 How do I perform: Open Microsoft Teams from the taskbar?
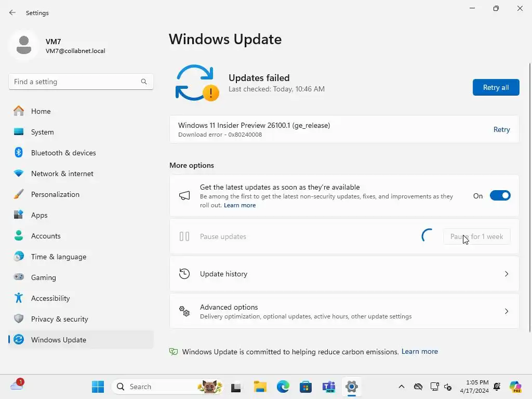pos(328,387)
